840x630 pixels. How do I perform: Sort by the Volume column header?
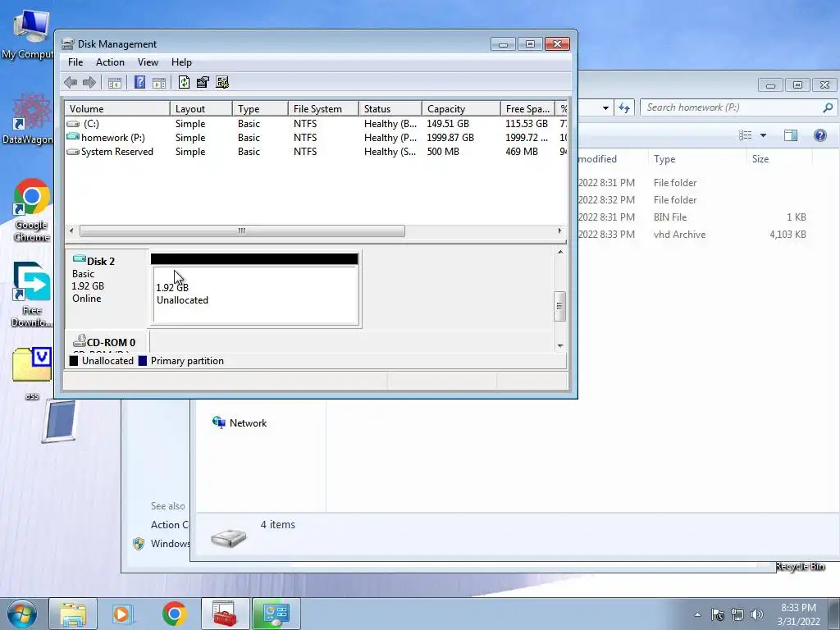click(117, 109)
